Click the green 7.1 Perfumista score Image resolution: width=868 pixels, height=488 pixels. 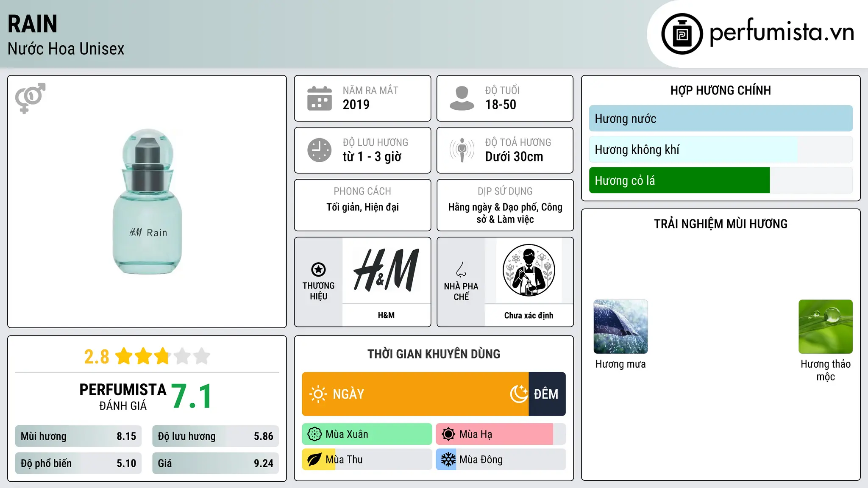click(192, 396)
